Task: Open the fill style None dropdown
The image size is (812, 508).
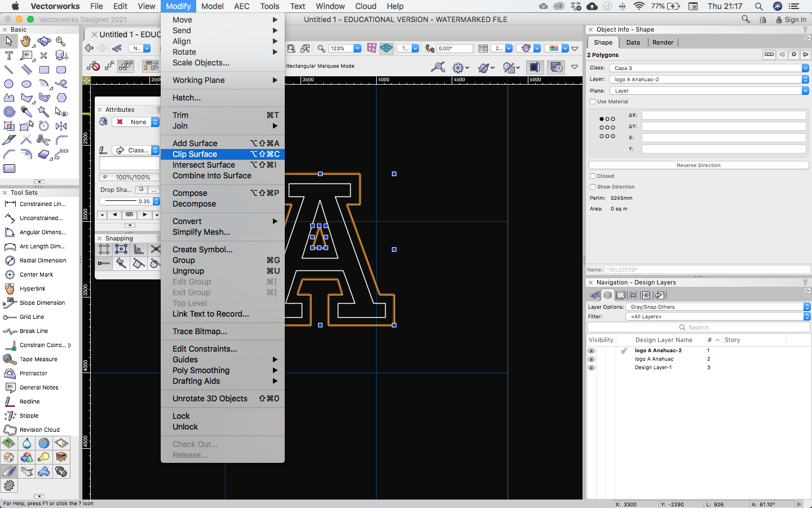Action: [x=135, y=122]
